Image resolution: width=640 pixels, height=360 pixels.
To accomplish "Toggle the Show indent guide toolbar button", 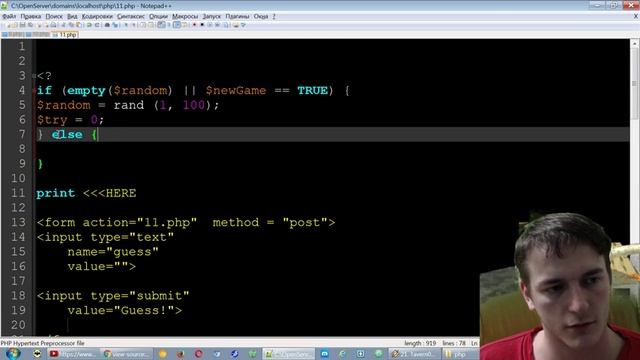I will point(177,25).
